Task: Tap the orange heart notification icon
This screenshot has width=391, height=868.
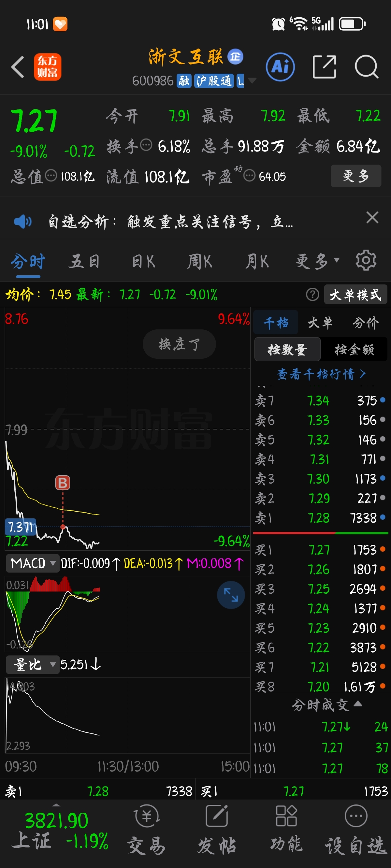Action: [60, 24]
